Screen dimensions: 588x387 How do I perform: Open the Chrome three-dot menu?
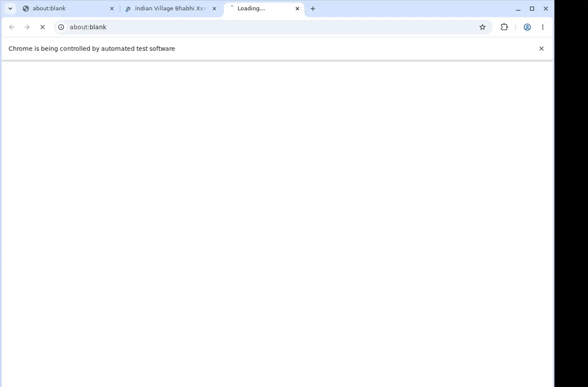click(542, 27)
